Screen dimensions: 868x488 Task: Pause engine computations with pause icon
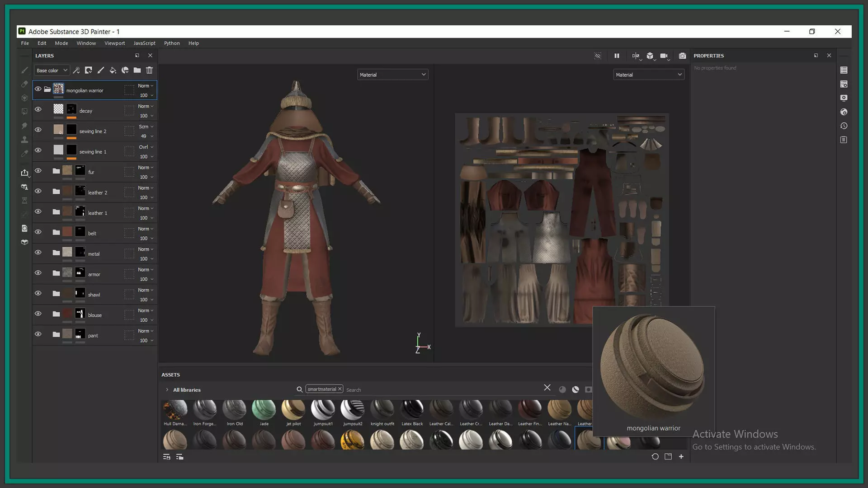click(x=617, y=56)
